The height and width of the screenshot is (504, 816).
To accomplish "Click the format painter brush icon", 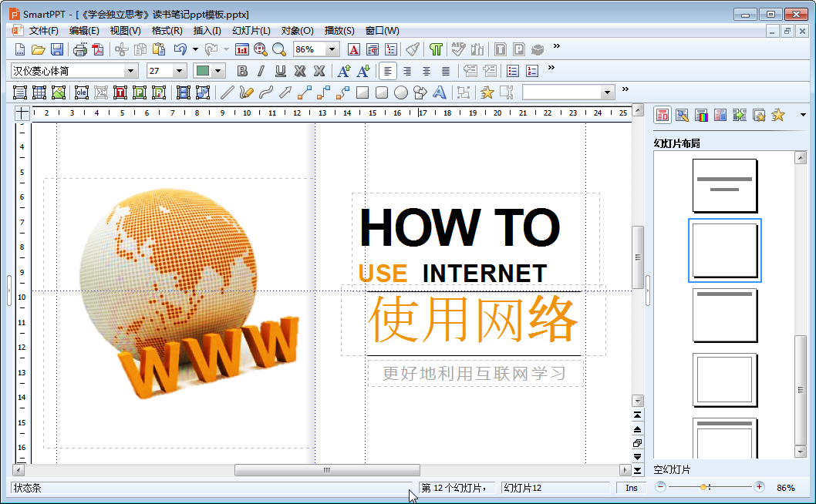I will click(x=413, y=49).
